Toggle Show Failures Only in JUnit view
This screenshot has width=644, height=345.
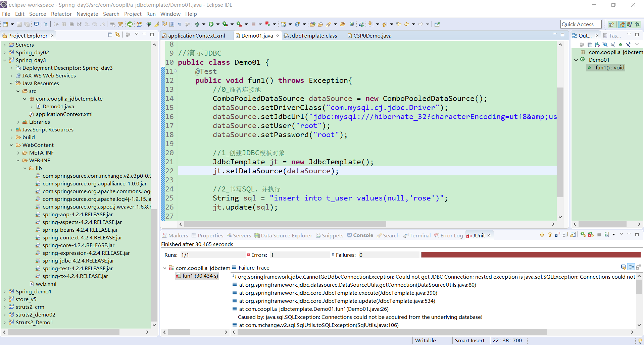(557, 235)
